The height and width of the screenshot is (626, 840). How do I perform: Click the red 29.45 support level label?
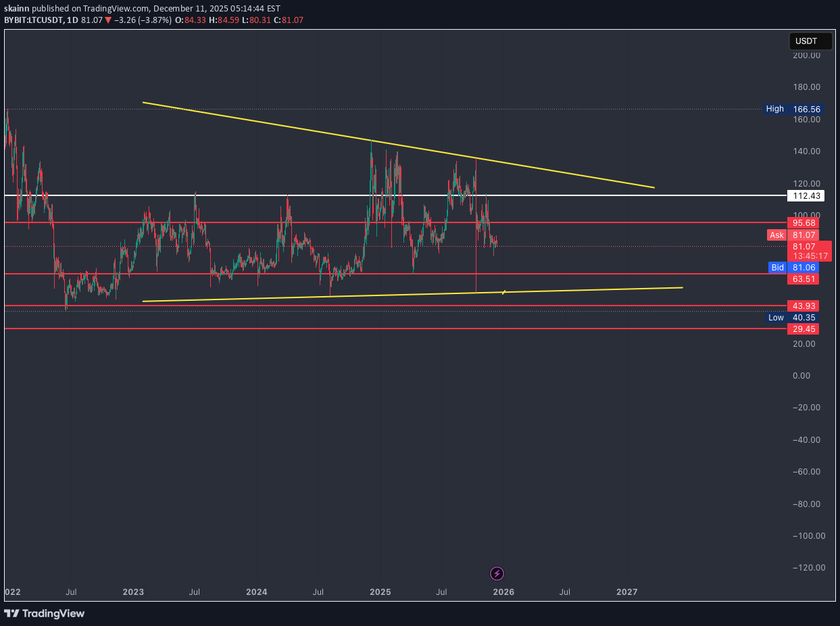click(x=803, y=329)
